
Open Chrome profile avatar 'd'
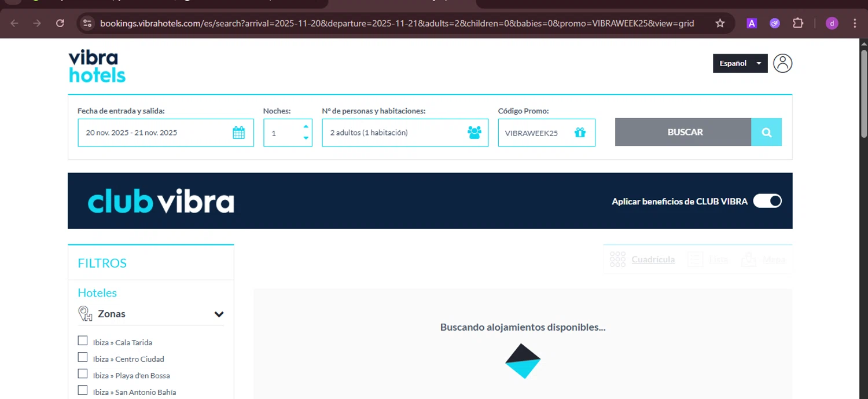pyautogui.click(x=832, y=23)
